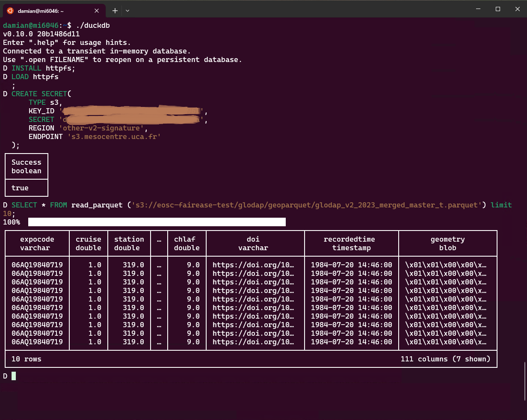Select the 10 rows summary text
Viewport: 527px width, 420px height.
tap(26, 359)
